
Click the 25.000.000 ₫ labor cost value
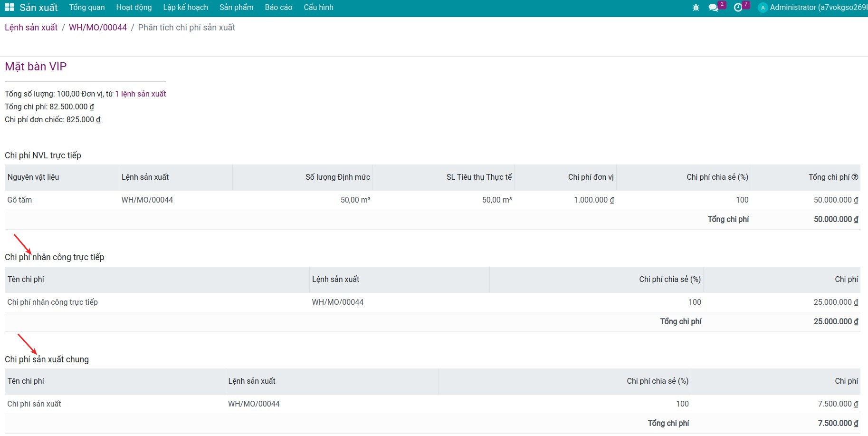coord(836,302)
